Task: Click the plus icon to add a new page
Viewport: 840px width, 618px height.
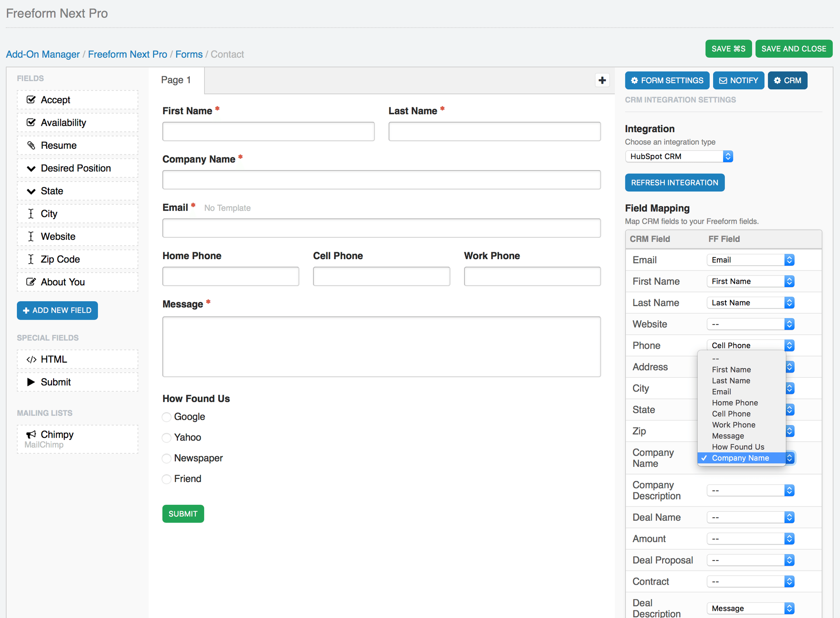Action: tap(602, 80)
